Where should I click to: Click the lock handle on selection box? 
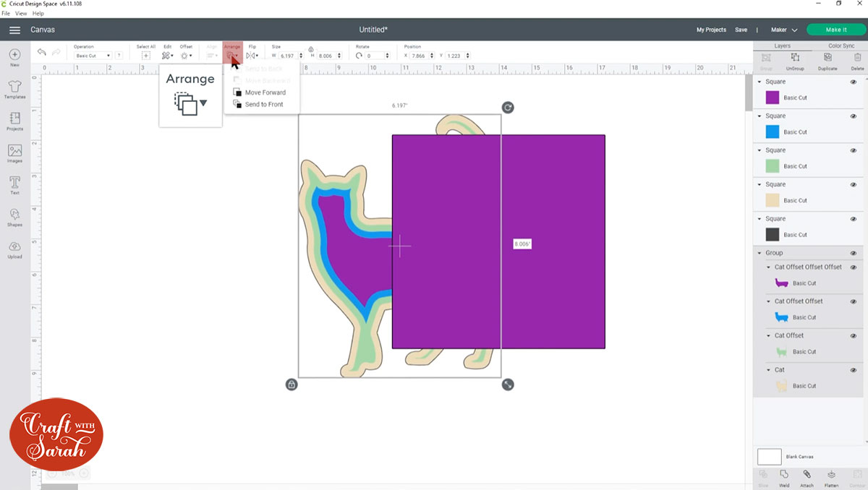[292, 384]
